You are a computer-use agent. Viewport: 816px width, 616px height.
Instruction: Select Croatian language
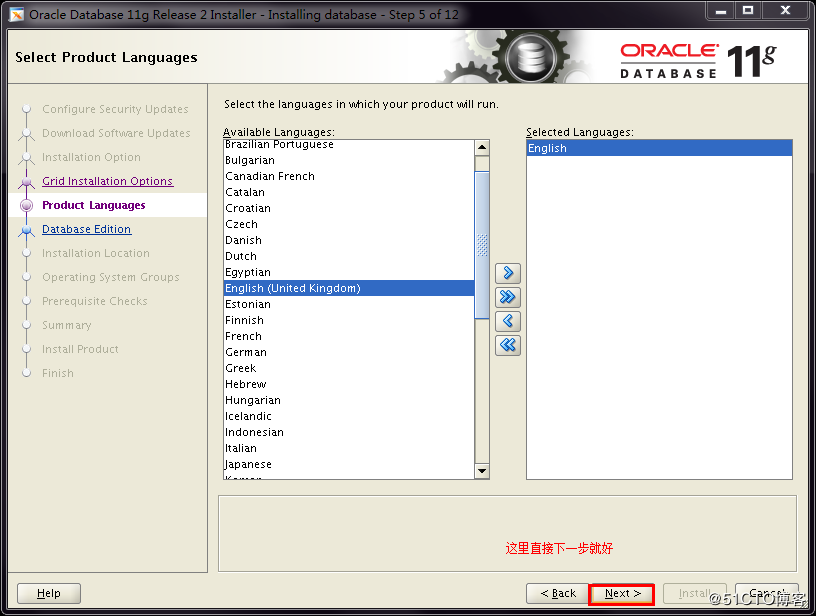click(x=349, y=208)
